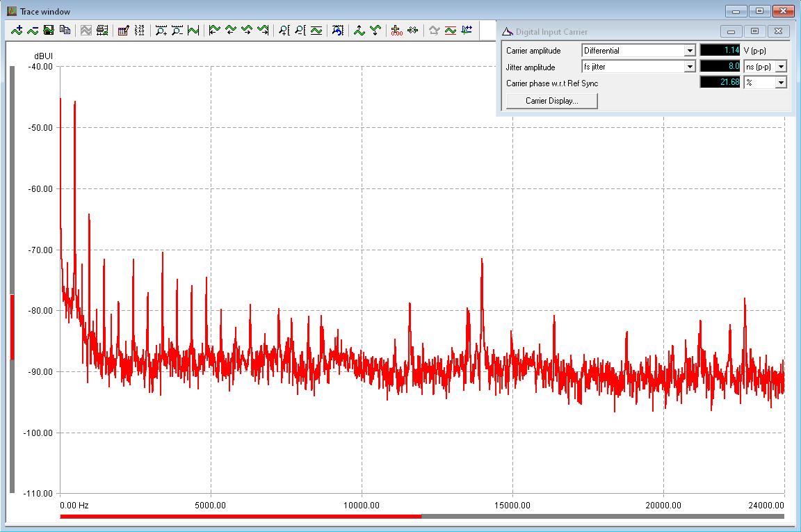Click the red horizontal range bar under the graph
801x532 pixels.
240,516
